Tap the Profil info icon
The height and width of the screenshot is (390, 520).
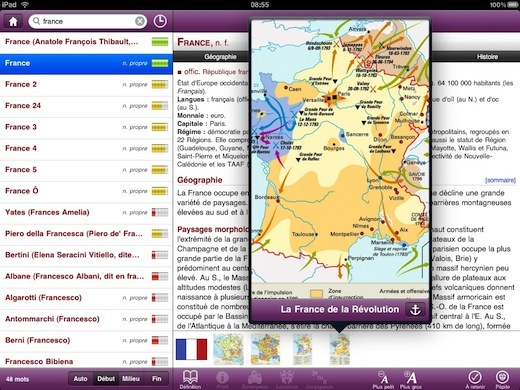tap(222, 379)
